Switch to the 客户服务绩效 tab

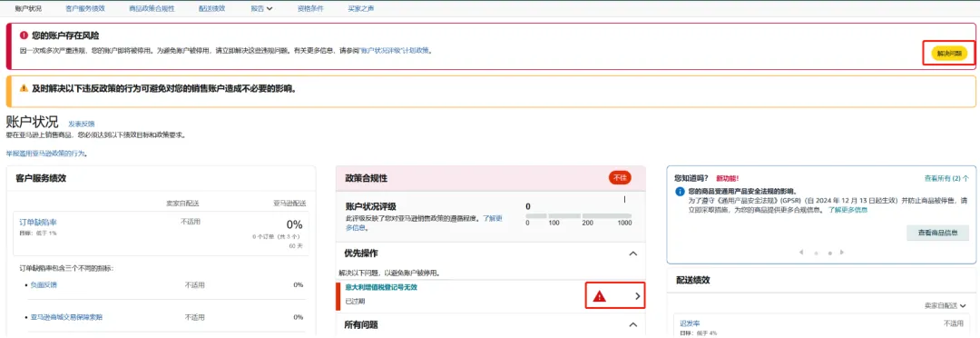pyautogui.click(x=85, y=9)
